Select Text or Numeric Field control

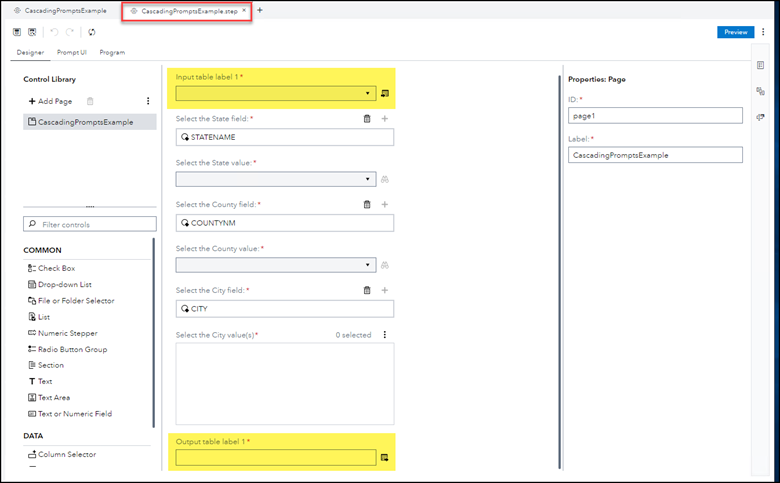point(70,414)
